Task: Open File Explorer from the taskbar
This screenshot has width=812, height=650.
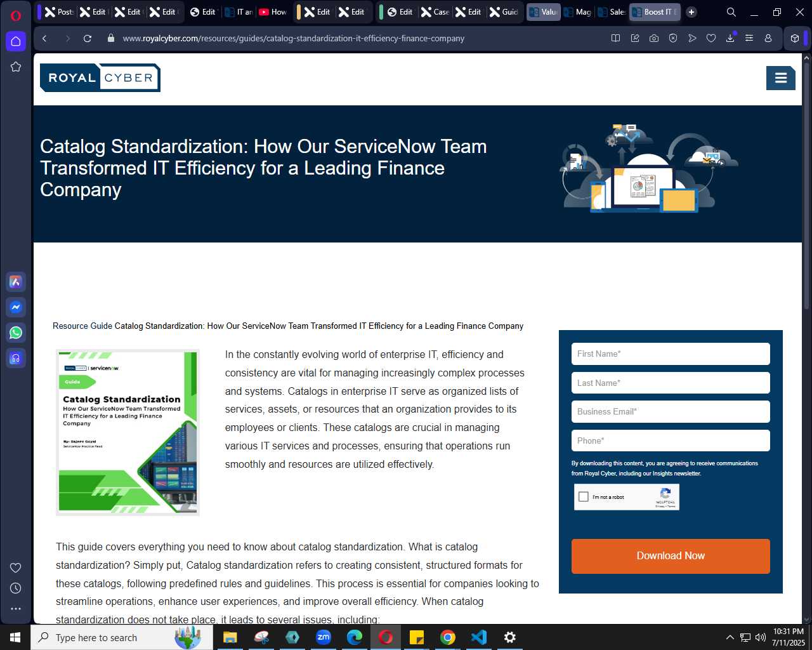Action: pos(230,637)
